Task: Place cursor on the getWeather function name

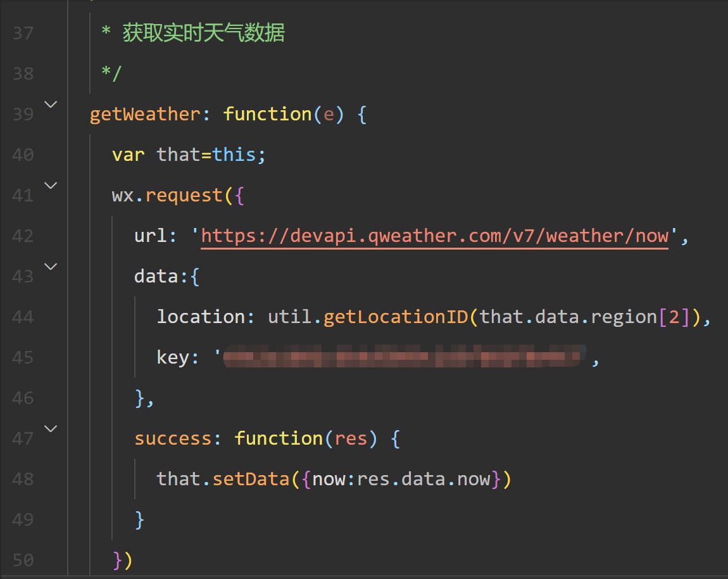Action: point(144,115)
